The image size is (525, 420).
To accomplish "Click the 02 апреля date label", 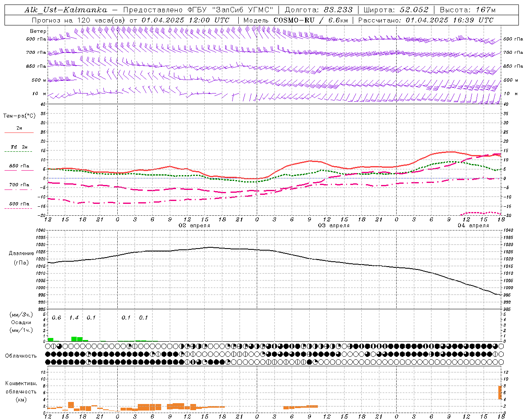I will coord(194,226).
